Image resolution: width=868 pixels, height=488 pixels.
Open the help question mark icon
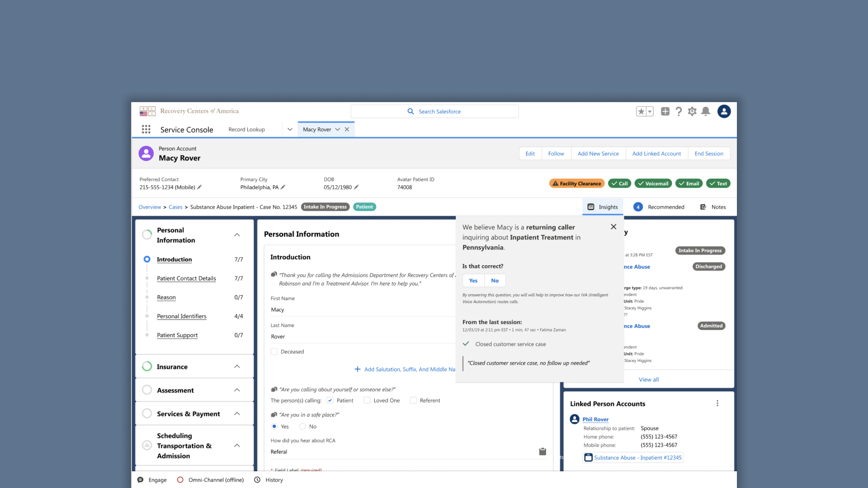tap(679, 111)
